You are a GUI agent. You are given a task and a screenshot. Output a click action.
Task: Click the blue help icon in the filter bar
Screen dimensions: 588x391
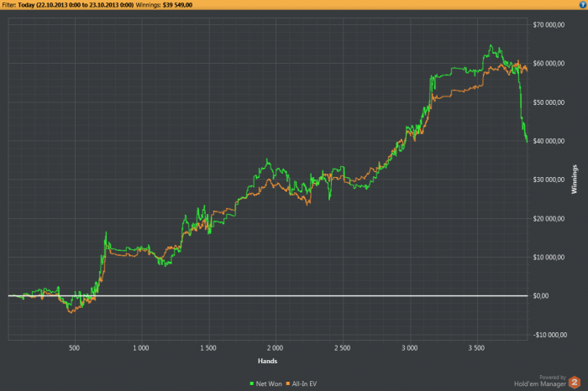583,4
